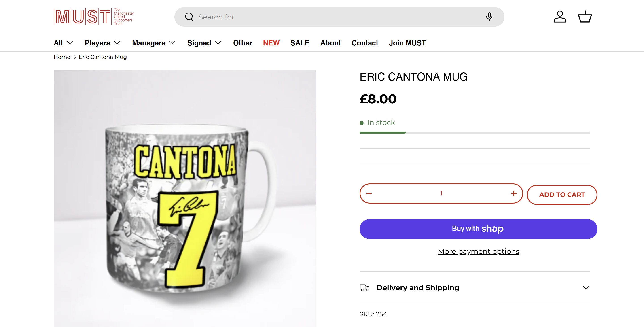The width and height of the screenshot is (644, 327).
Task: Increase quantity with plus button
Action: 513,193
